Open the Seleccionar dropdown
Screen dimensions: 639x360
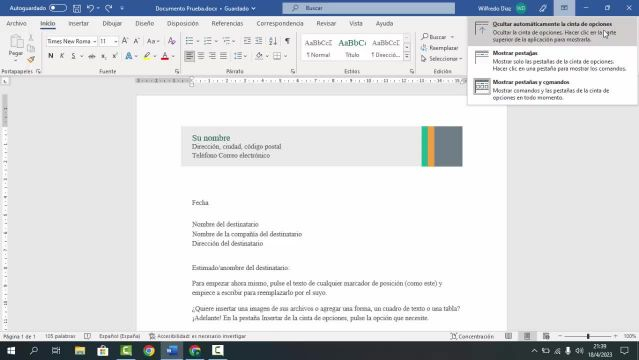click(x=442, y=59)
